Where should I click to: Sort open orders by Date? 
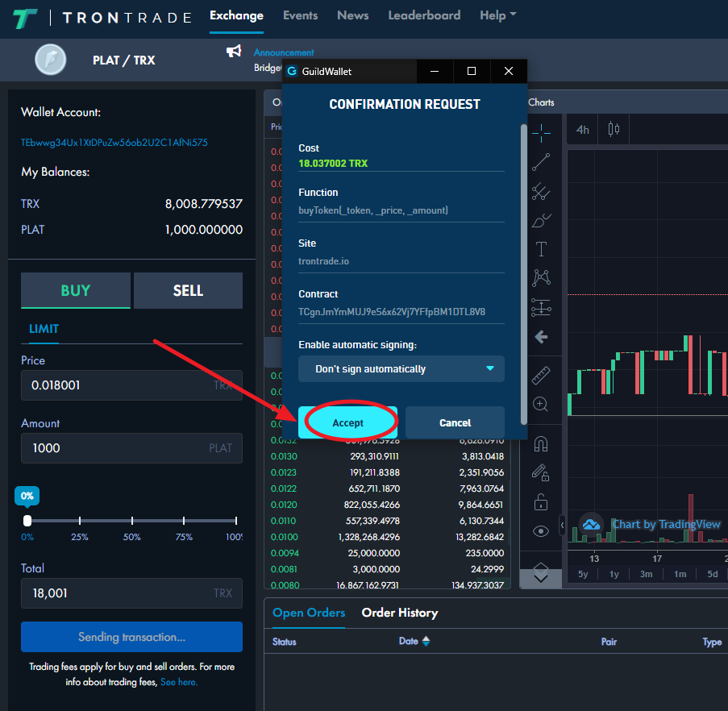(414, 642)
